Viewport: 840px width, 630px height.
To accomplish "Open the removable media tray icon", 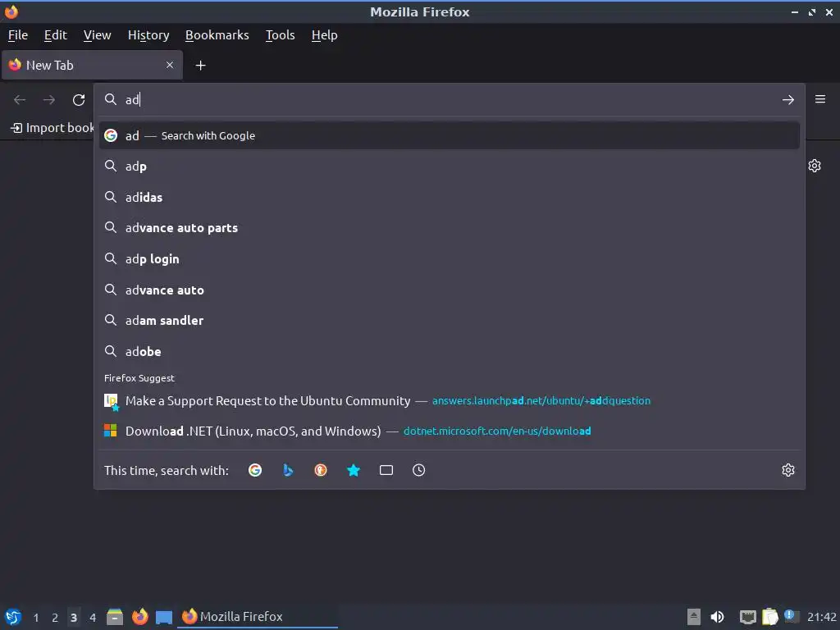I will [694, 617].
